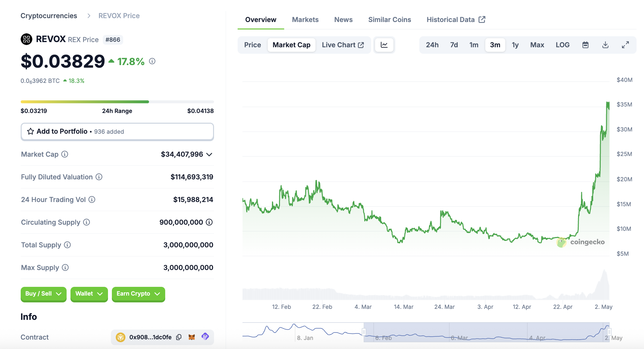Open the Live Chart external view

(343, 45)
